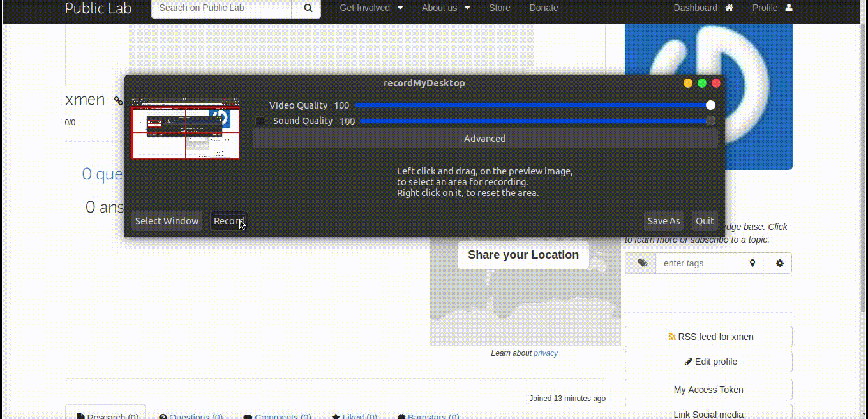Open RSS feed for xmen

(x=708, y=337)
